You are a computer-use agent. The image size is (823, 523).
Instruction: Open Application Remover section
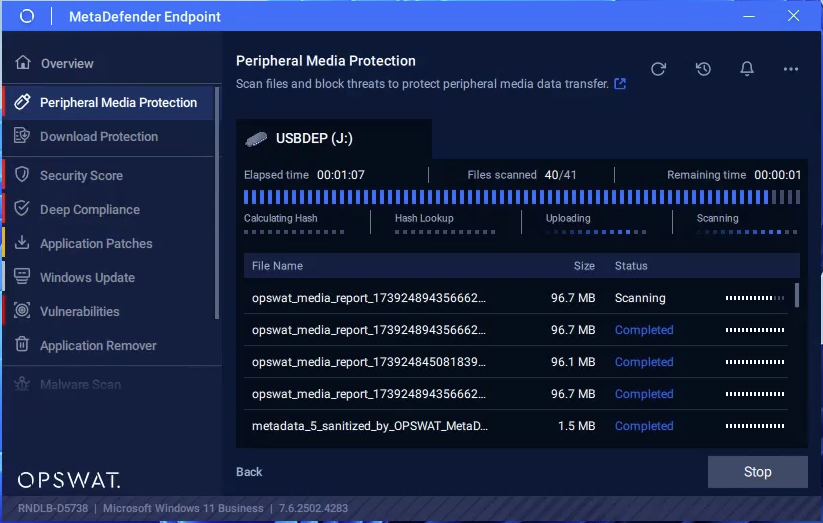(x=98, y=346)
